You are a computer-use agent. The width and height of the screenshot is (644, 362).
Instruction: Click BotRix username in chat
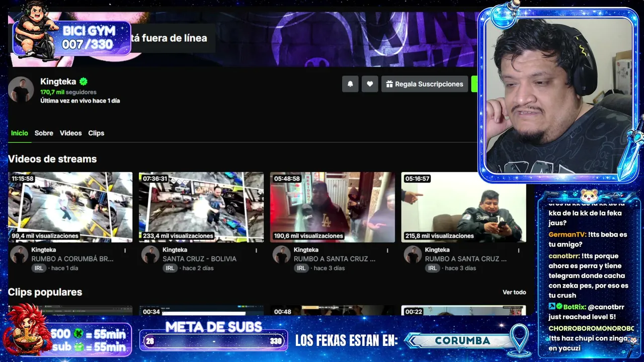point(573,307)
